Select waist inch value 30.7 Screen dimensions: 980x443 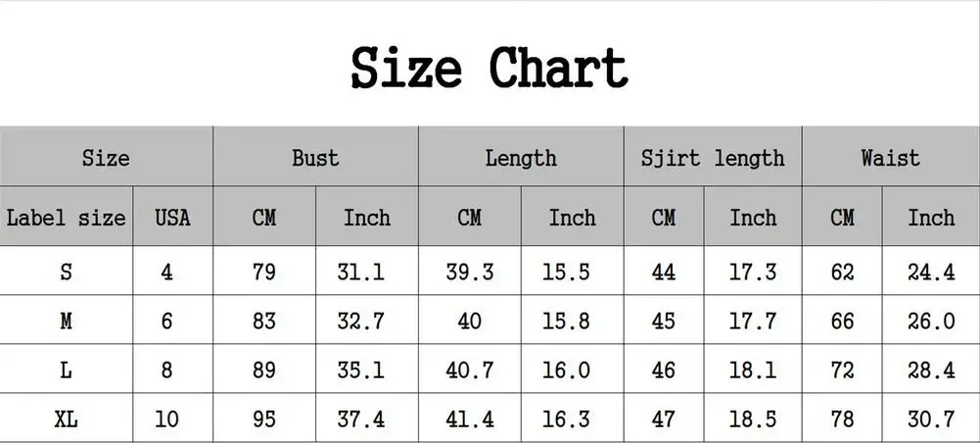coord(931,418)
